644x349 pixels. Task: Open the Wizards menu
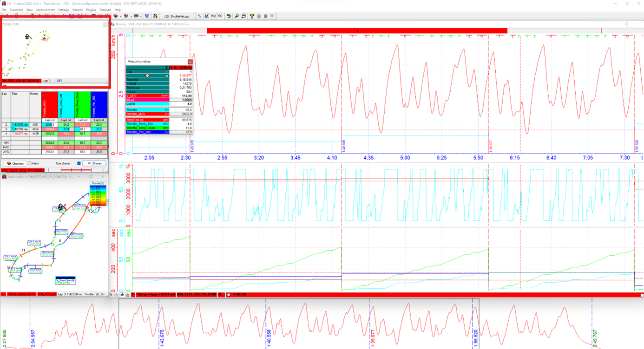tap(77, 10)
